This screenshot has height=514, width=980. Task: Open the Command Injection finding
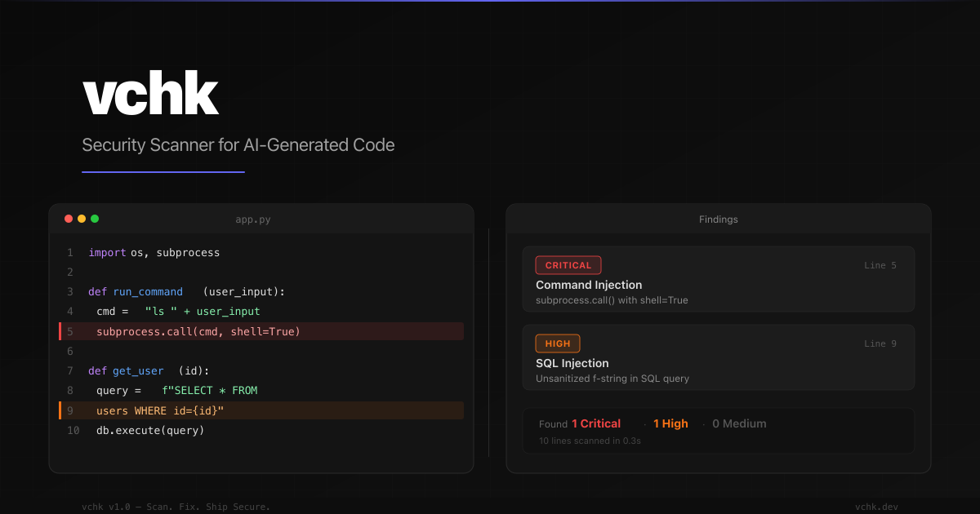click(589, 285)
